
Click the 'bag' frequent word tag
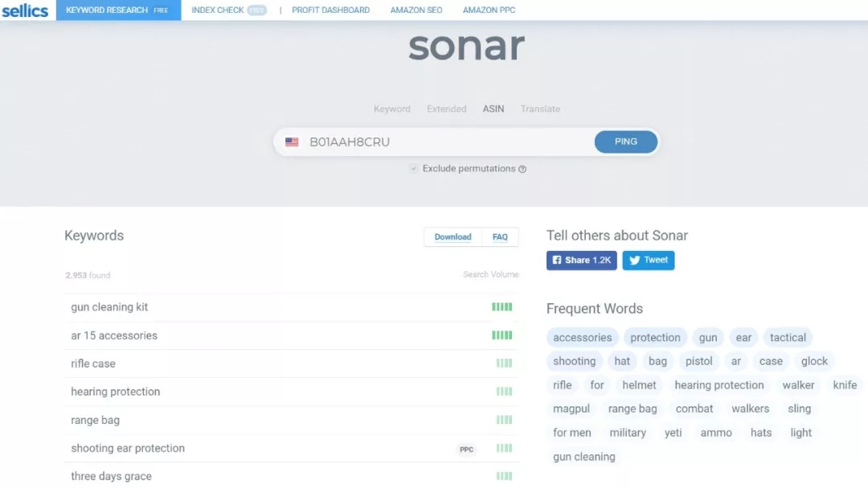click(x=657, y=362)
